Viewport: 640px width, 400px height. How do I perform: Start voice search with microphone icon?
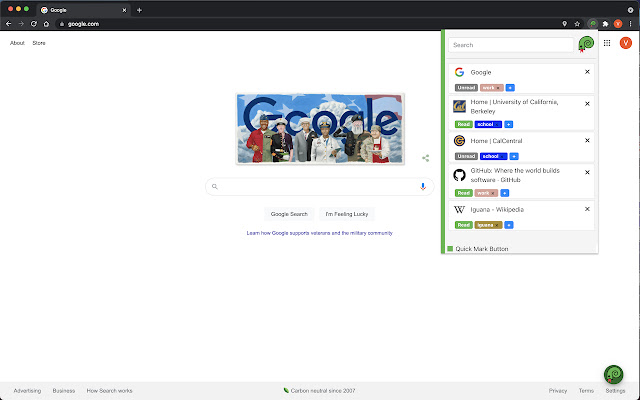click(x=423, y=187)
